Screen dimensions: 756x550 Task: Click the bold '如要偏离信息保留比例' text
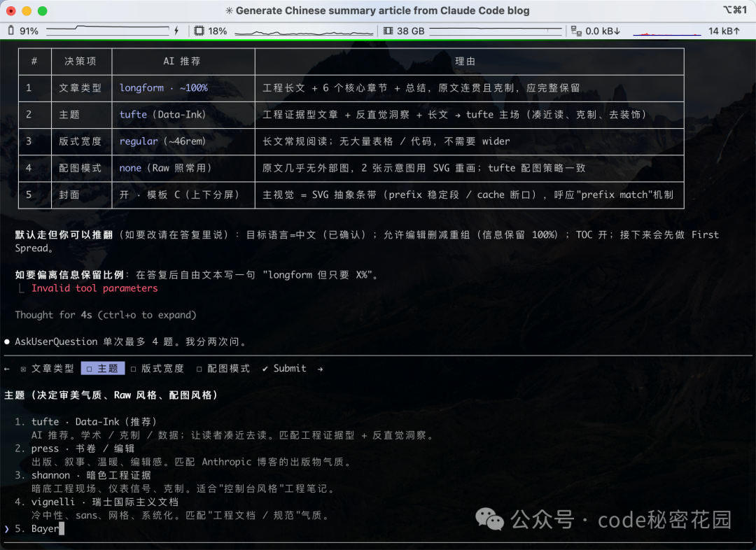(x=69, y=275)
